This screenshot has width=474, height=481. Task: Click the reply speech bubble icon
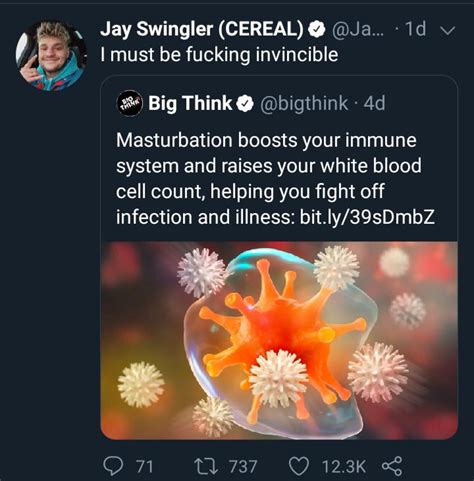[x=113, y=466]
